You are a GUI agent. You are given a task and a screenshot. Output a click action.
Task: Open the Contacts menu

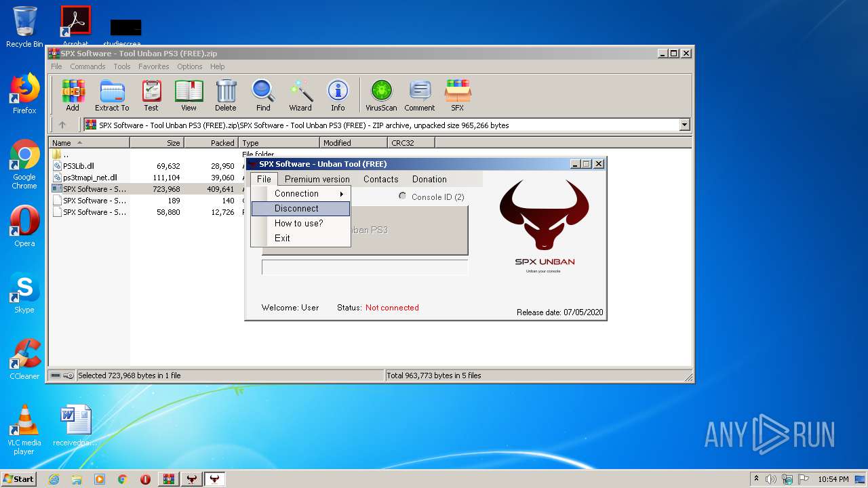click(x=380, y=179)
